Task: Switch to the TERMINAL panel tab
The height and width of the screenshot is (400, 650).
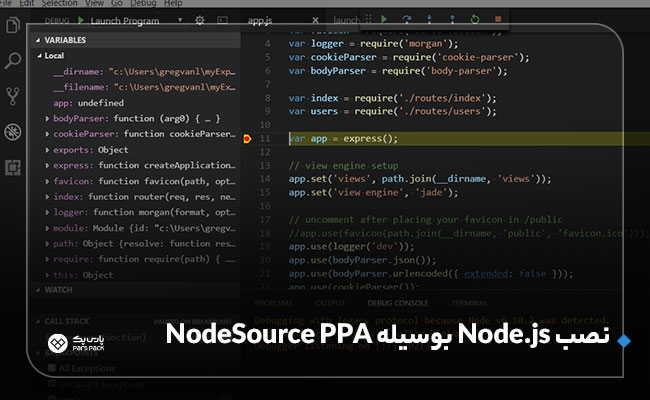Action: [x=469, y=303]
